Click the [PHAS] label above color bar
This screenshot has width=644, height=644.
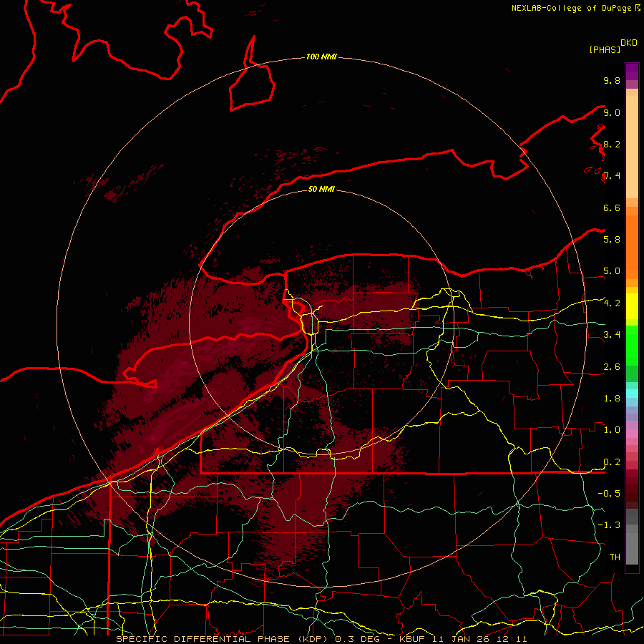pos(605,50)
